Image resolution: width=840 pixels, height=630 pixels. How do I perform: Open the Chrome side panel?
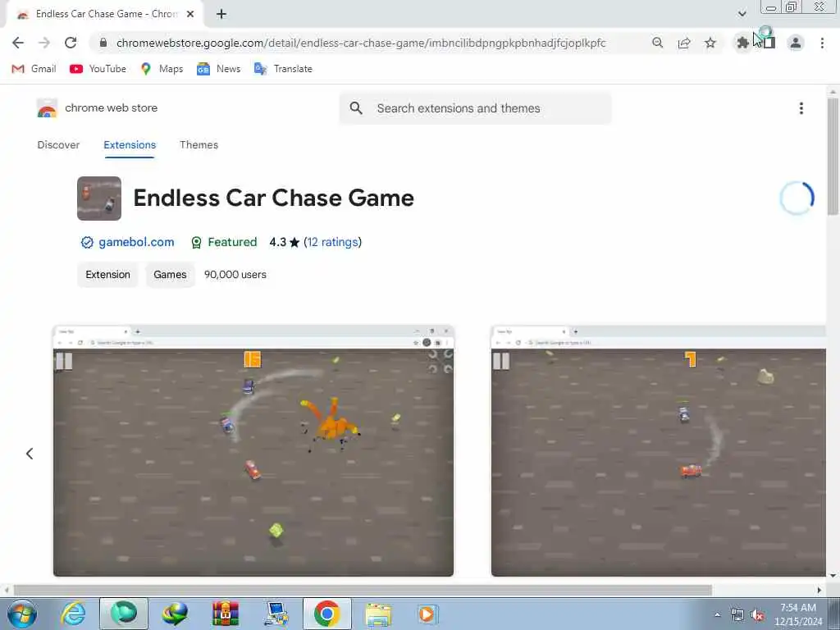point(769,43)
